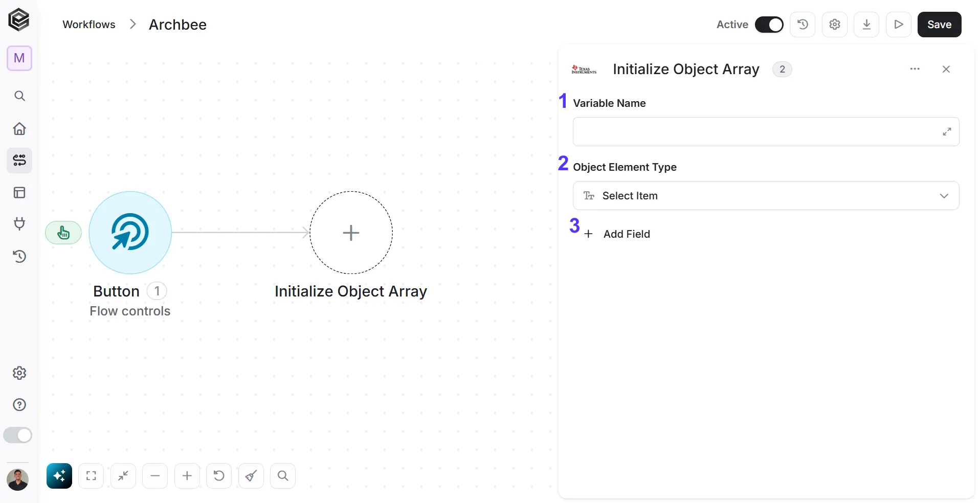Open the Workflows icon in the sidebar
The height and width of the screenshot is (503, 980).
(19, 161)
